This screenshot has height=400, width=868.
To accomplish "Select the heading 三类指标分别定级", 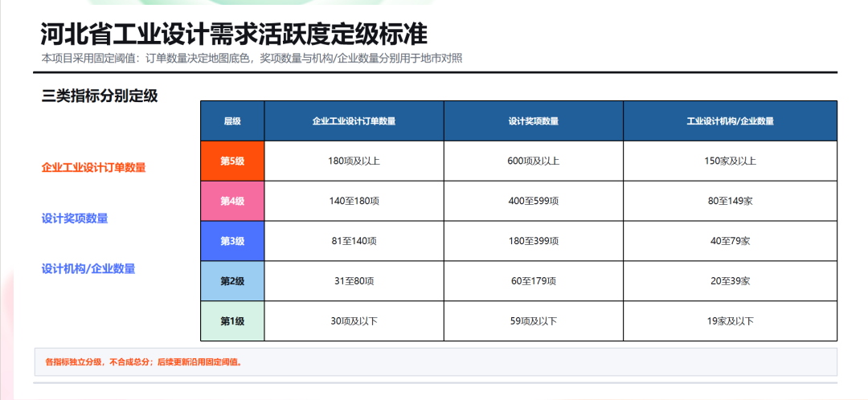I will (x=100, y=96).
